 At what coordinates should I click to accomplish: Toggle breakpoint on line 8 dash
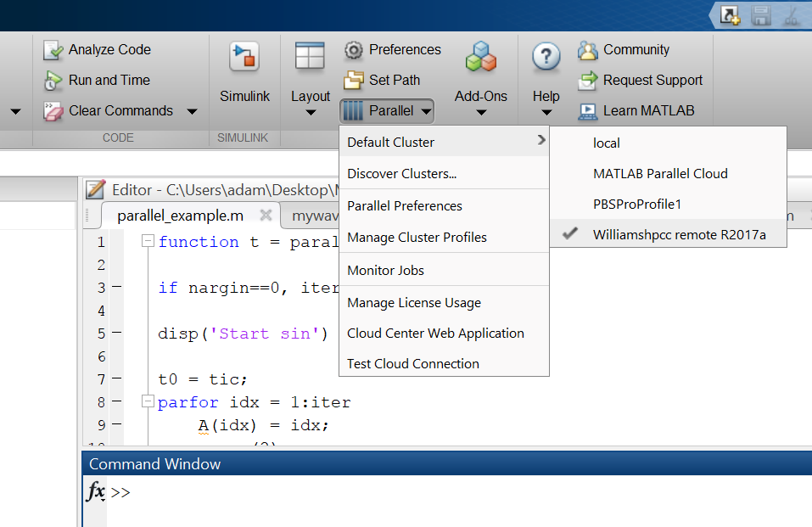(117, 401)
